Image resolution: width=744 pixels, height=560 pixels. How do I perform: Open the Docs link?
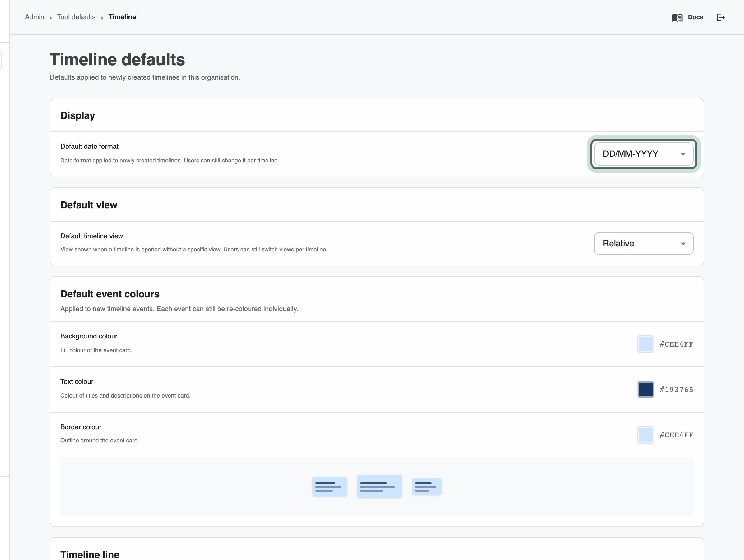click(695, 17)
